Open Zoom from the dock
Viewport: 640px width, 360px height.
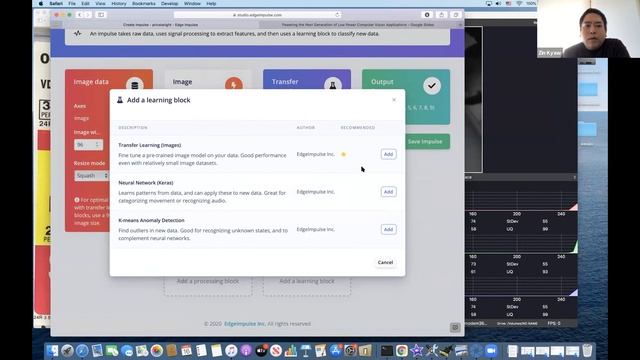(491, 351)
